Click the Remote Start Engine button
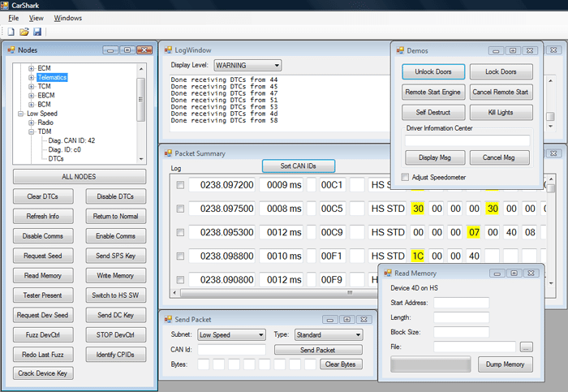 (x=433, y=92)
